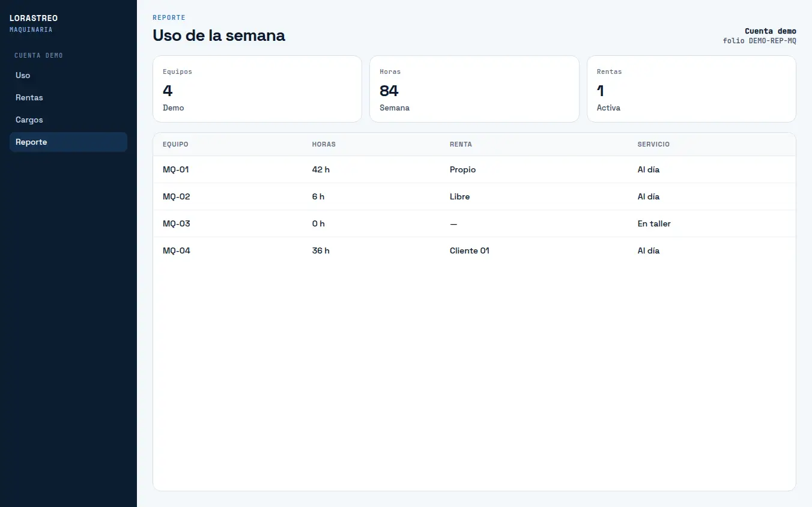812x507 pixels.
Task: Click the CUENTA DEMO sidebar section label
Action: (x=38, y=55)
